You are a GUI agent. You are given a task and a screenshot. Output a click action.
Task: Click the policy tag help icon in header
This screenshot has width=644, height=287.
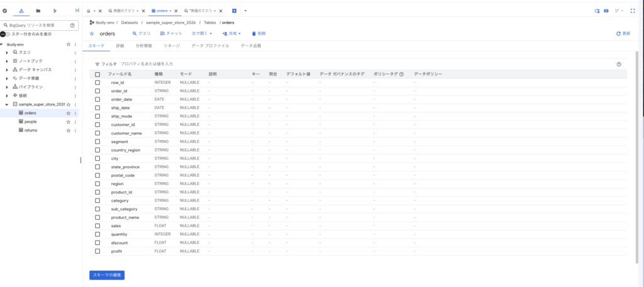click(x=401, y=74)
